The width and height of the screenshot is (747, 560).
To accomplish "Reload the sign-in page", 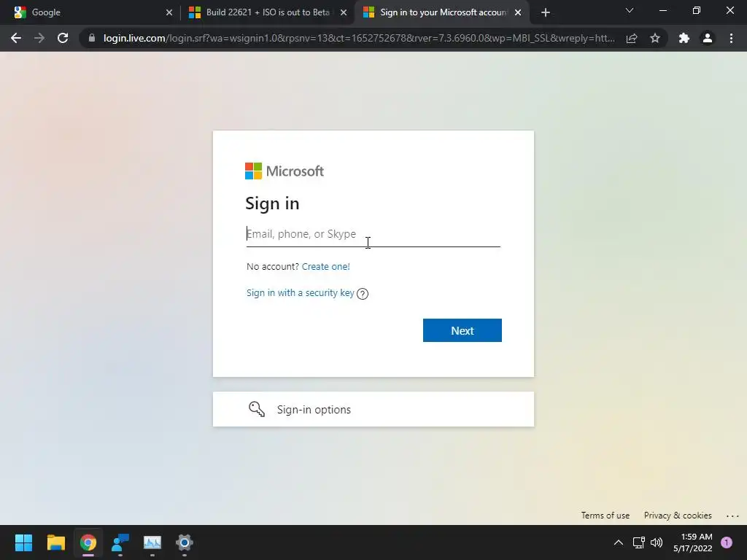I will click(63, 38).
